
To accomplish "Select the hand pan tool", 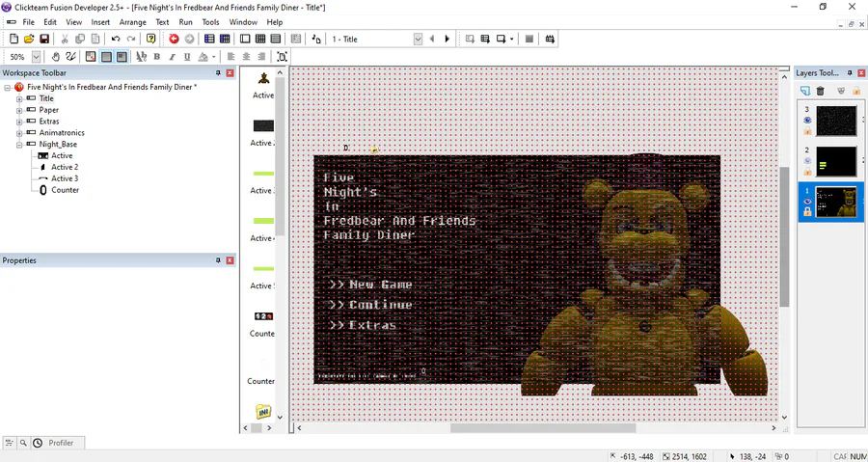I will click(55, 57).
